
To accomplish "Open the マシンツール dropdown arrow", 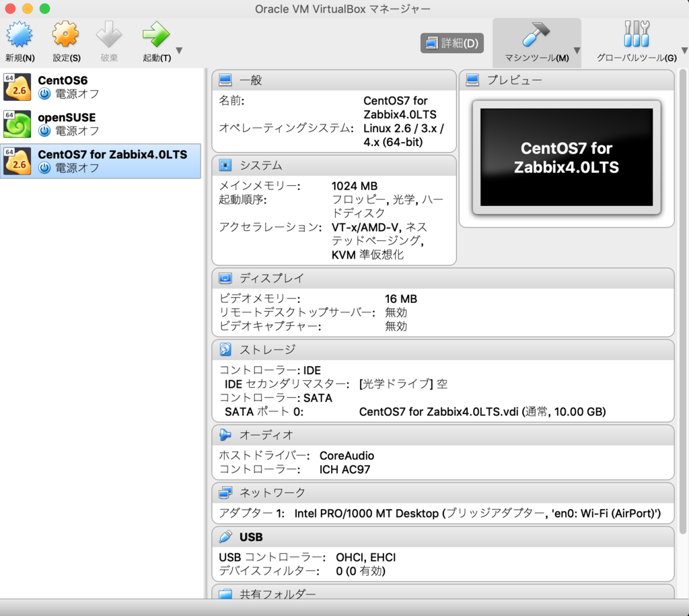I will 577,50.
